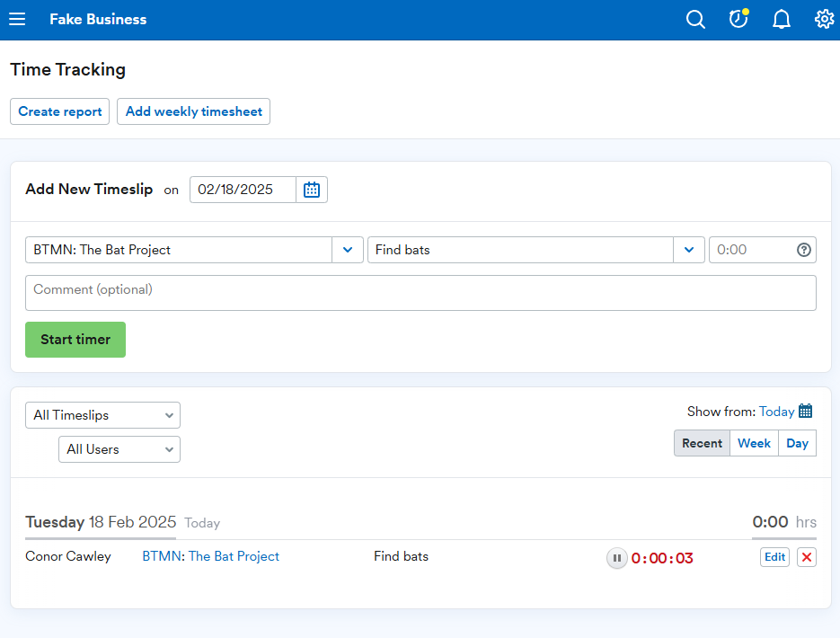
Task: Switch to the Day view tab
Action: pos(797,444)
